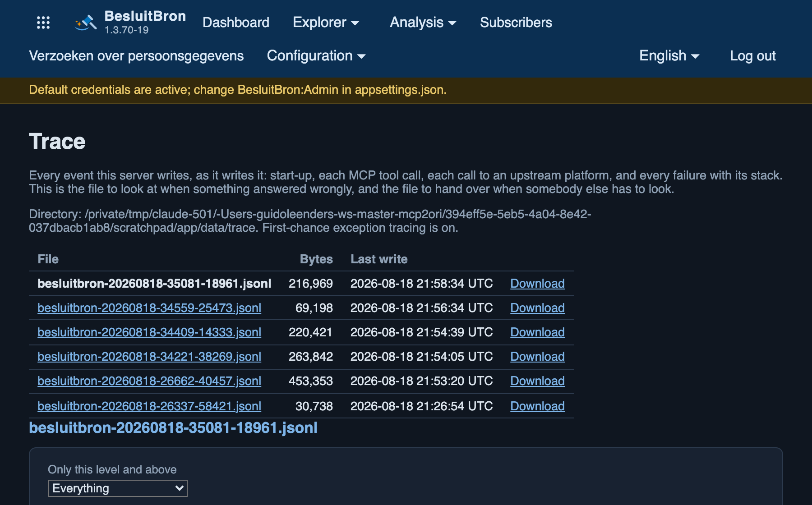The image size is (812, 505).
Task: Download the 30,738-byte trace file
Action: point(537,406)
